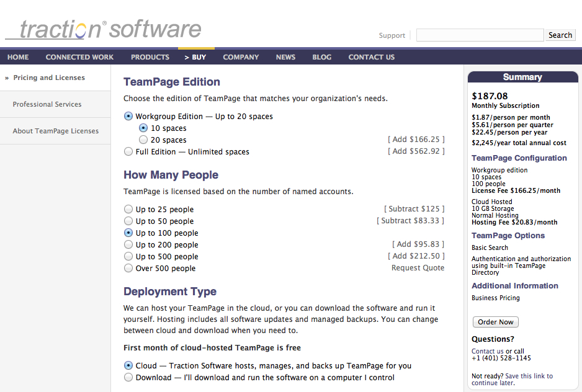This screenshot has width=582, height=392.
Task: Open About TeamPage Licenses page
Action: pos(56,131)
